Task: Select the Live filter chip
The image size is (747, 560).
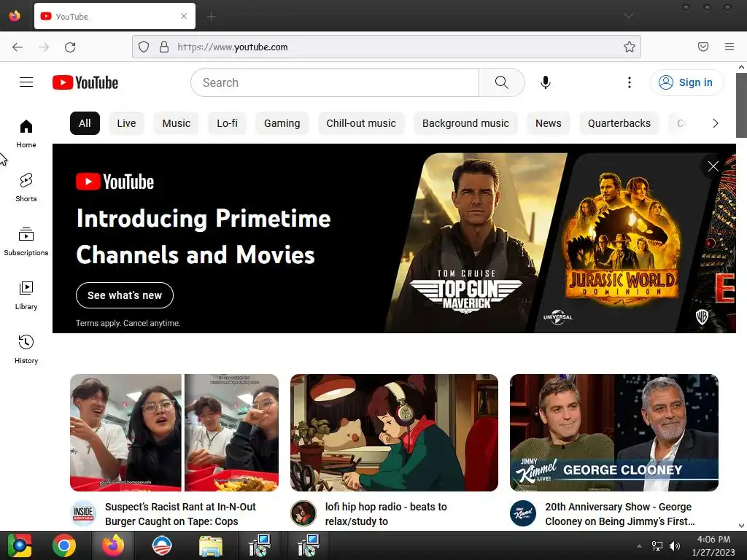Action: point(127,123)
